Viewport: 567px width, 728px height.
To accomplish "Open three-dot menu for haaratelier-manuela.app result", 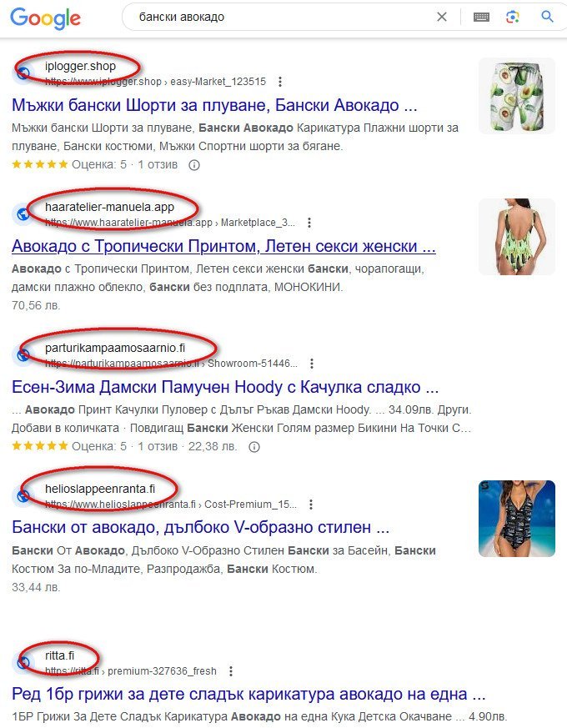I will 309,223.
